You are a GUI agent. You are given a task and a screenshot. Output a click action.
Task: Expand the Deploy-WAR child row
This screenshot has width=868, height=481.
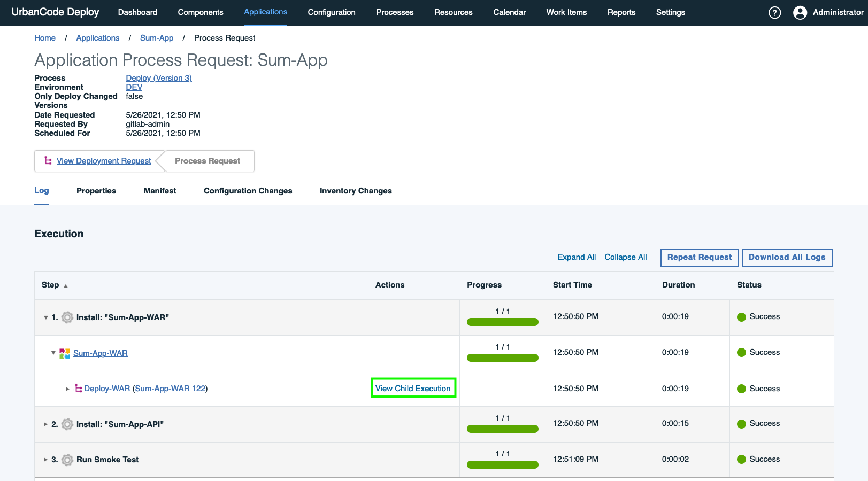[x=67, y=389]
